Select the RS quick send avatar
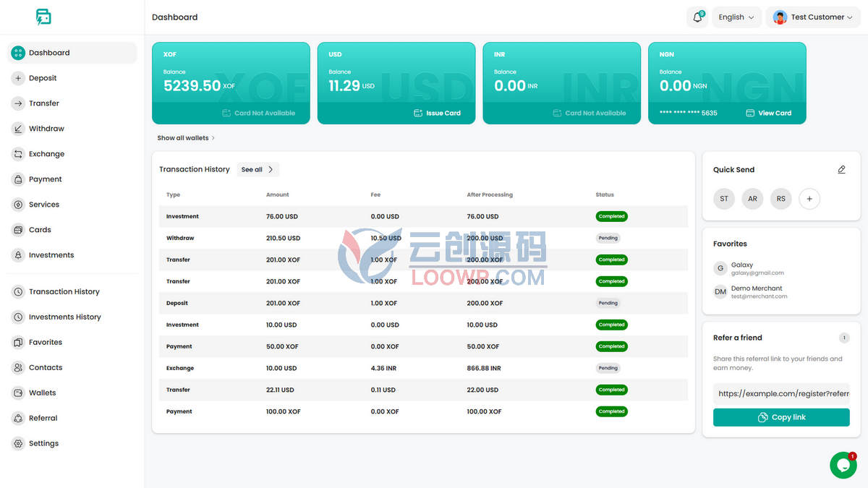Screen dimensions: 868x488 tap(781, 199)
